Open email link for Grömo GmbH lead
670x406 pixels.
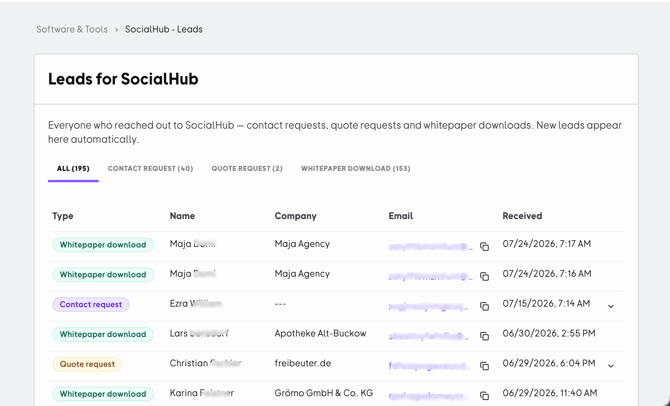pos(429,396)
